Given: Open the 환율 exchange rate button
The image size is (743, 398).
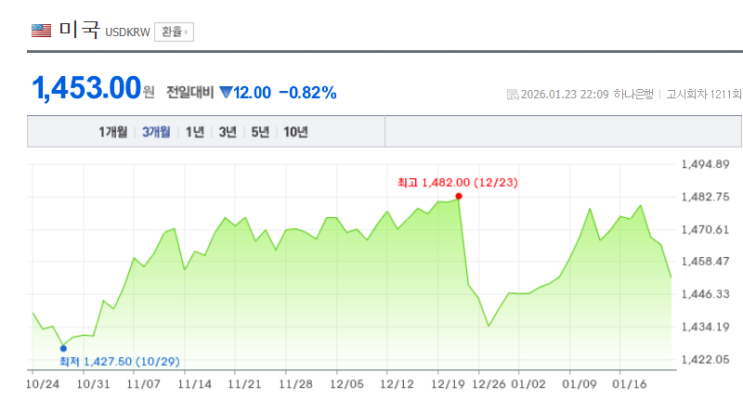Looking at the screenshot, I should [x=174, y=32].
